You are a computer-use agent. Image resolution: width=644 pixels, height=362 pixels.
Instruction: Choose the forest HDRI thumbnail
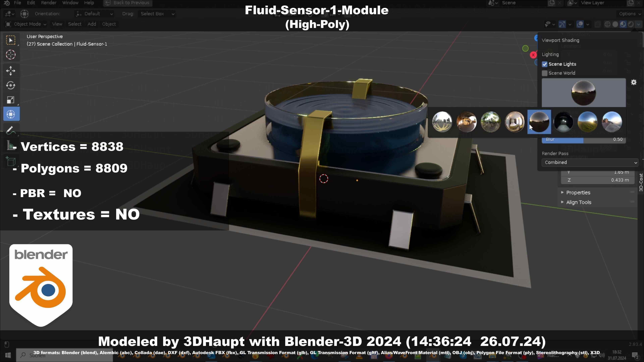[491, 122]
